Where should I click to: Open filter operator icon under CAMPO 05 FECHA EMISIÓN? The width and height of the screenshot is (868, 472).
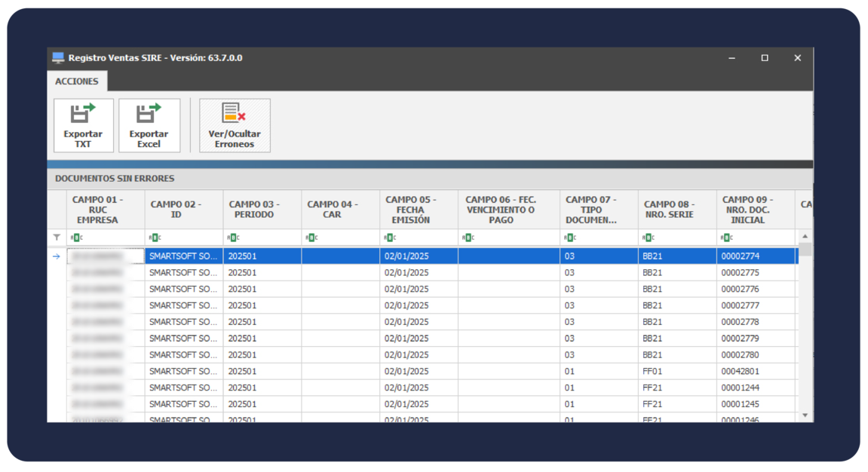tap(390, 238)
